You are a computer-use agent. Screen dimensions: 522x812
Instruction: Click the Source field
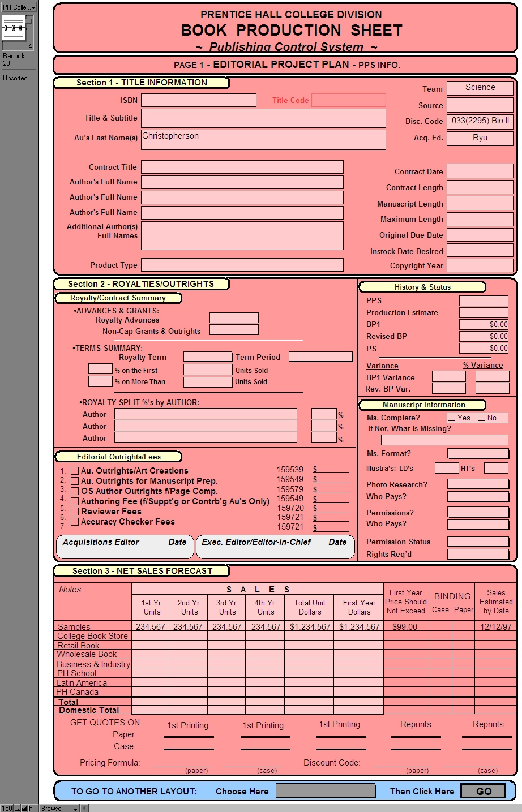point(480,105)
